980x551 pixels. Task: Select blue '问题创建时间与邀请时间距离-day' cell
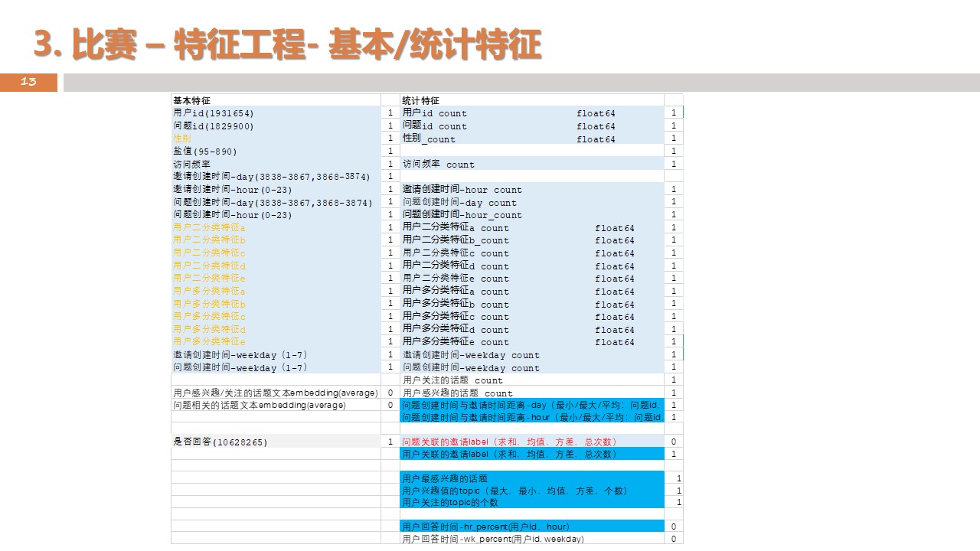(x=532, y=405)
